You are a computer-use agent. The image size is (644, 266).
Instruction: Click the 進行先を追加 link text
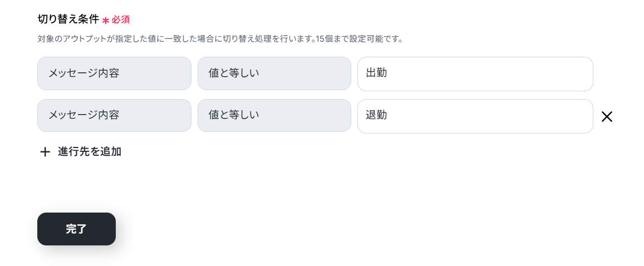(90, 151)
